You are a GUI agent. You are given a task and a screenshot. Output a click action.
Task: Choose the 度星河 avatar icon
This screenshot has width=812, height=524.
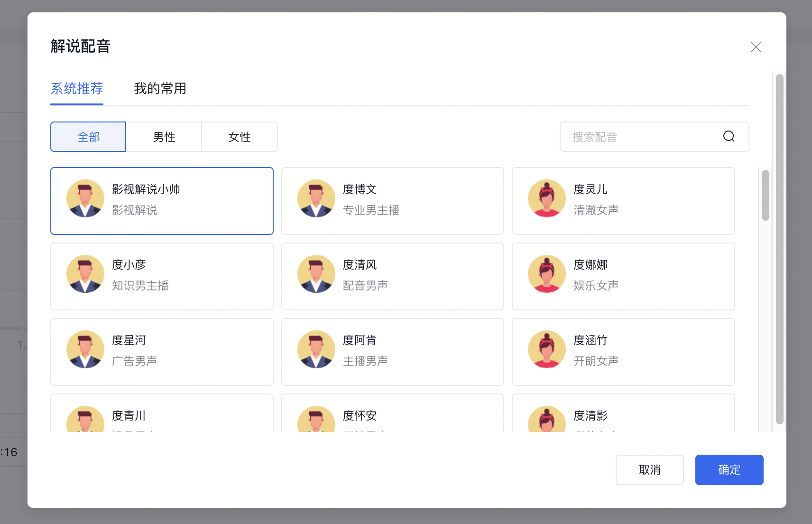coord(85,349)
